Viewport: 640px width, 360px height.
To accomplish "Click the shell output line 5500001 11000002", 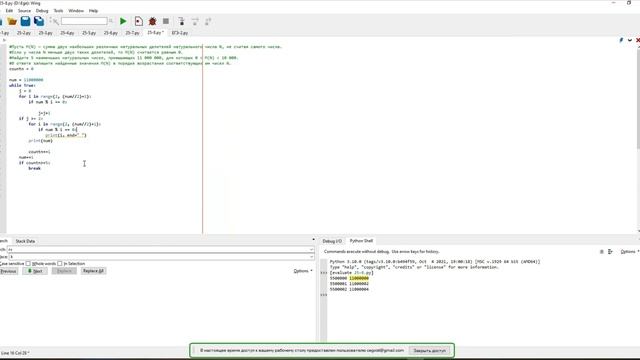I will click(x=349, y=284).
